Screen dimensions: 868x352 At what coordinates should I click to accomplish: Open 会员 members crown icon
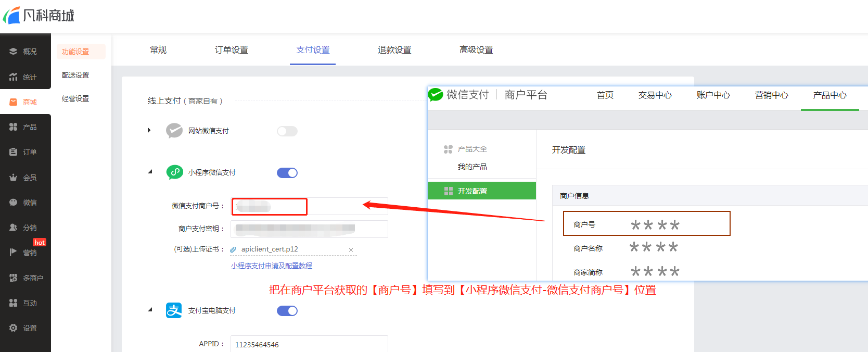pyautogui.click(x=14, y=178)
